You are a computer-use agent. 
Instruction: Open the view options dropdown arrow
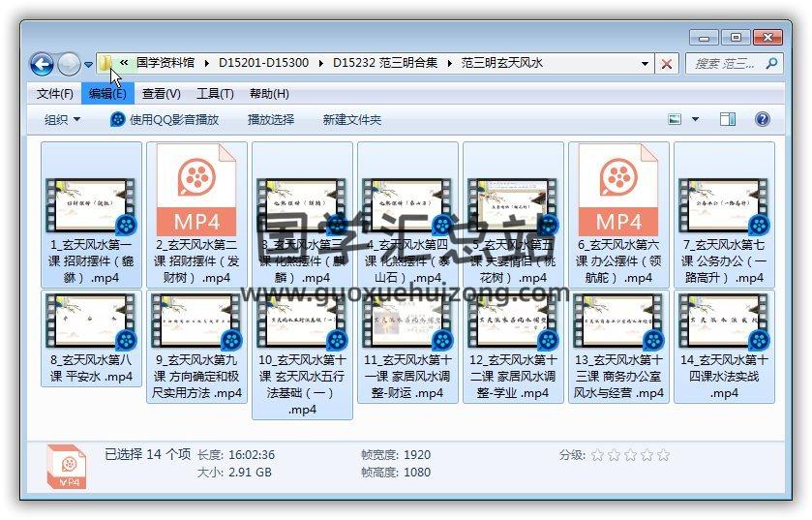coord(696,120)
